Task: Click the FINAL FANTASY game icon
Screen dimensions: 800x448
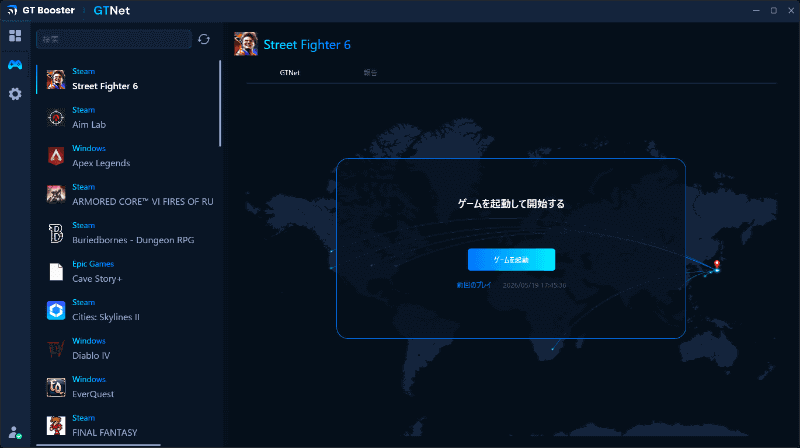Action: (56, 426)
